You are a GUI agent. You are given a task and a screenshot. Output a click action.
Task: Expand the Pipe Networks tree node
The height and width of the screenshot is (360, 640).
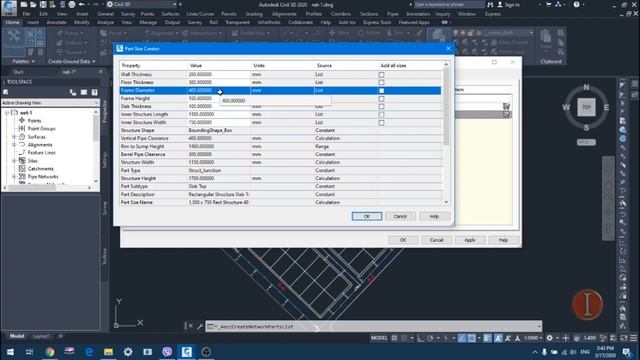pyautogui.click(x=14, y=177)
